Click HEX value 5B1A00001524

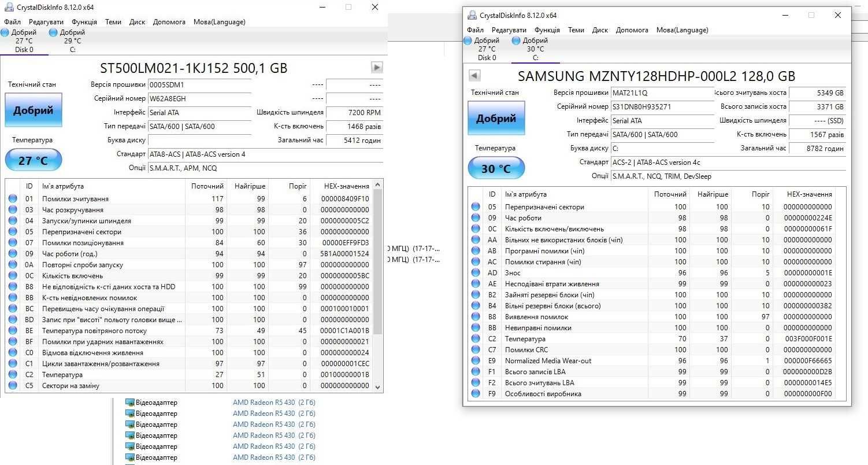[x=346, y=254]
